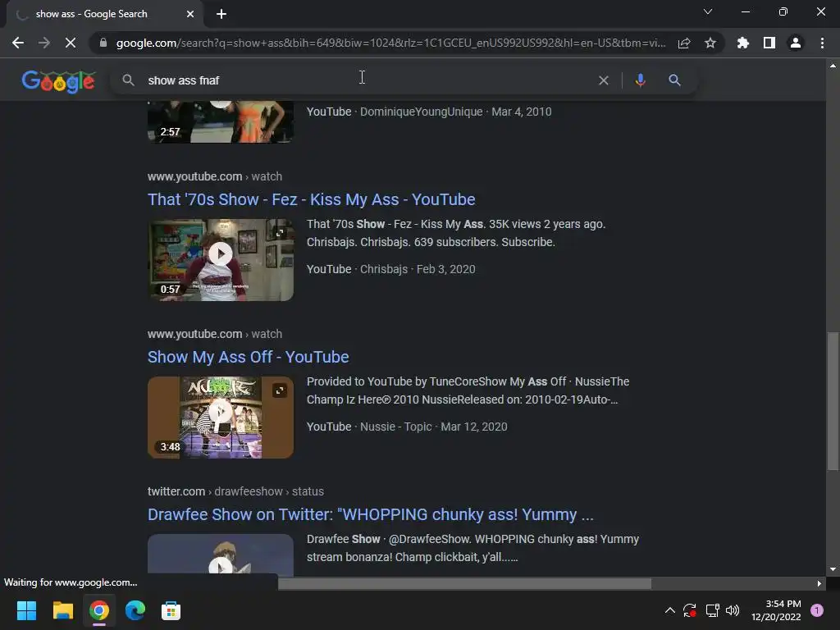Viewport: 840px width, 630px height.
Task: Focus the Google search input field
Action: pos(370,80)
